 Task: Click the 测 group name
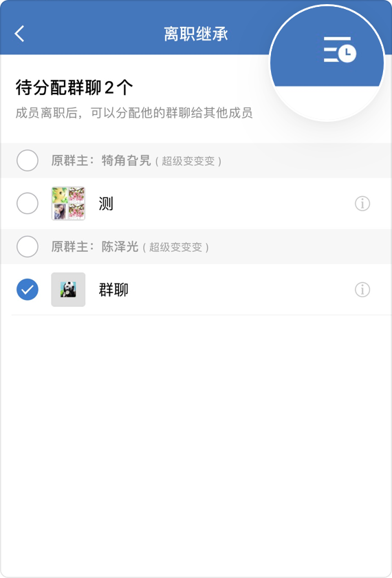106,204
